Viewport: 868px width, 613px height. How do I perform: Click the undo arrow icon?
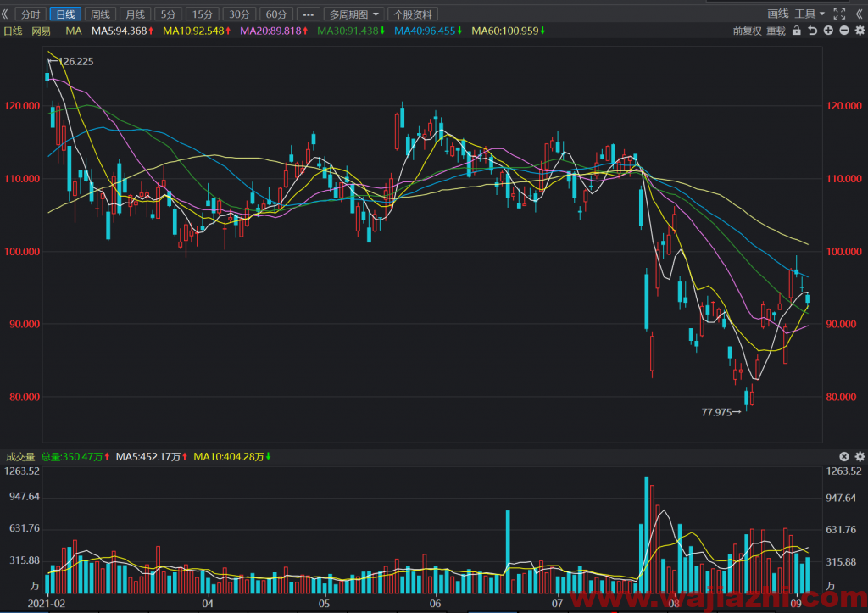click(813, 31)
